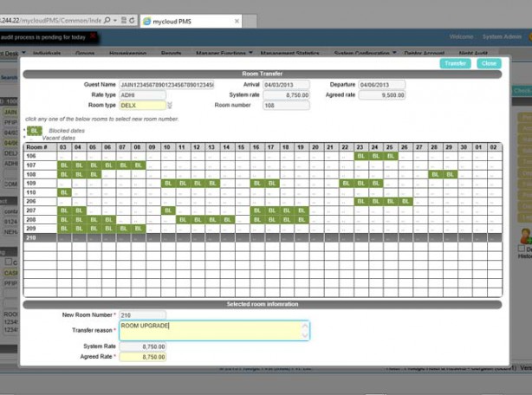
Task: Select room 106 row
Action: 263,156
